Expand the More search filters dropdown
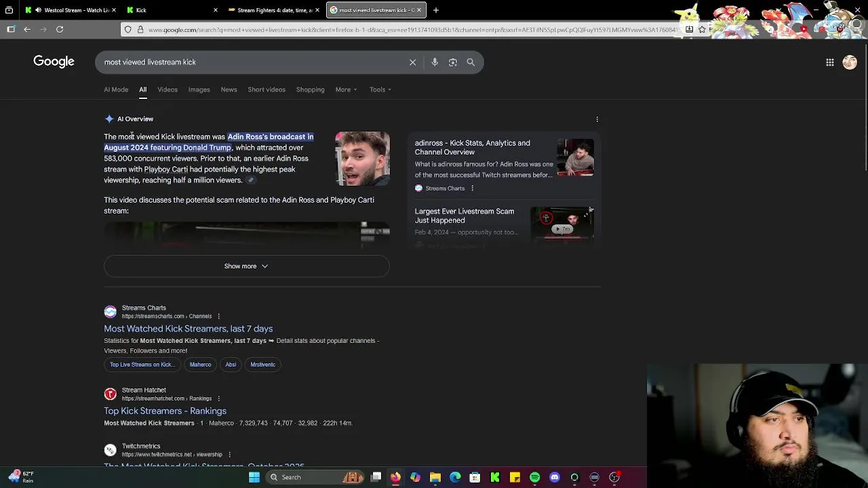 pyautogui.click(x=346, y=89)
